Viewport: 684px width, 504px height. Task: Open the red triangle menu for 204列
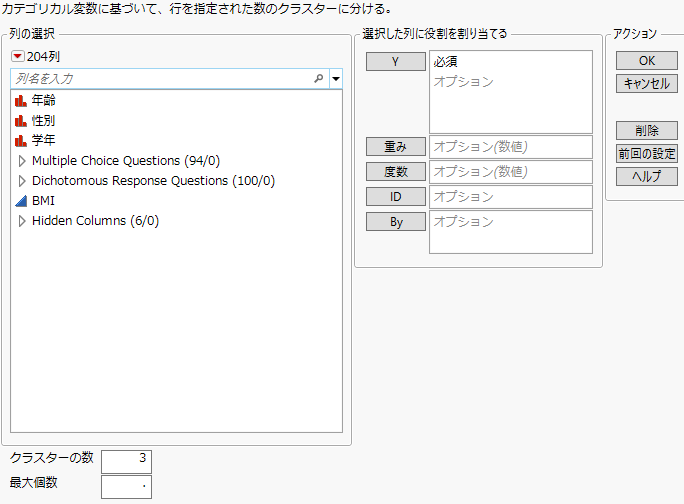18,56
